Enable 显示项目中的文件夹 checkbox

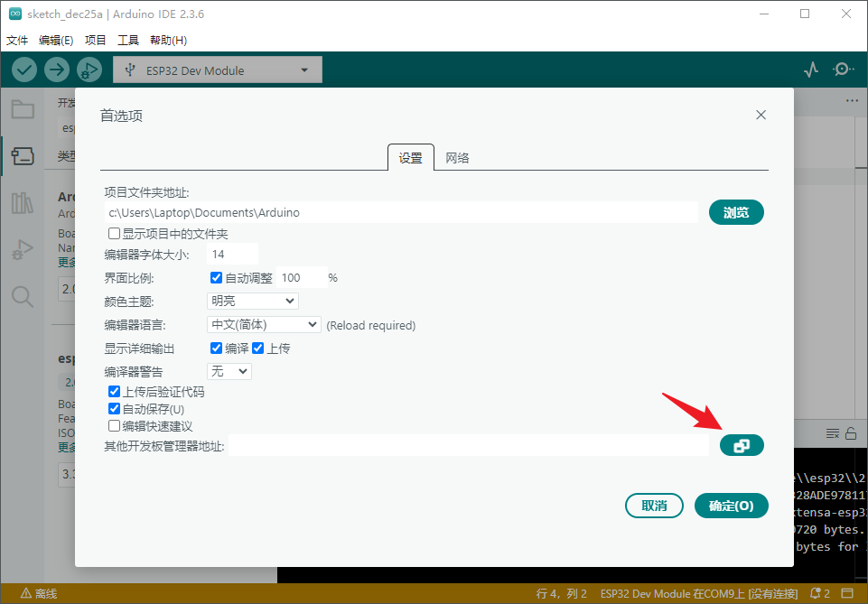(114, 233)
